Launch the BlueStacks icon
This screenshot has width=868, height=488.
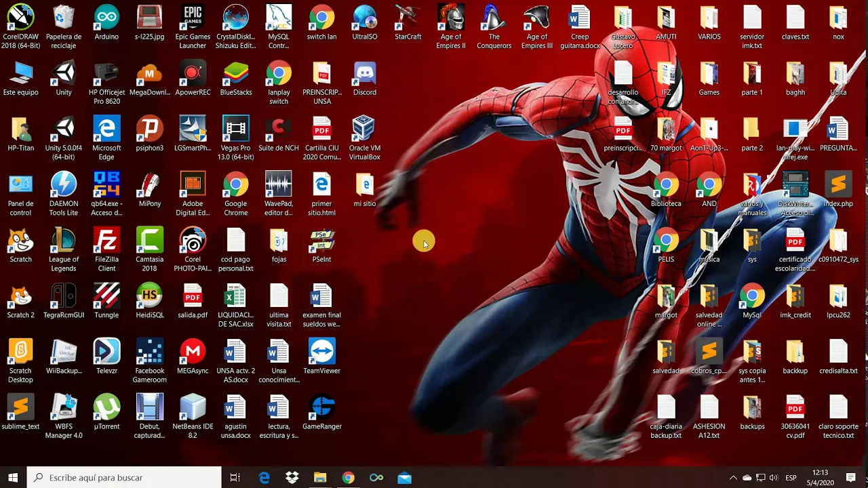tap(236, 78)
